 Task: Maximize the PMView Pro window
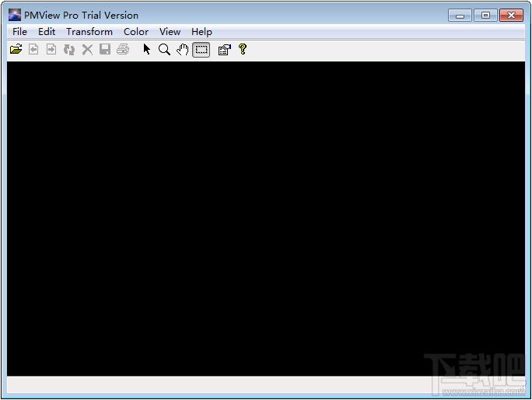point(485,16)
